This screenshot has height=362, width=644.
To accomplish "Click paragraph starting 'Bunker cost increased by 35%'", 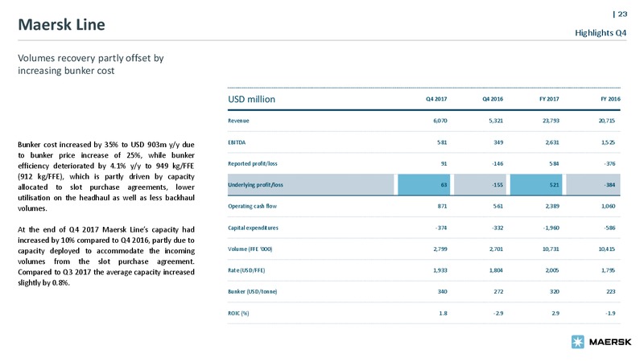I will (106, 176).
